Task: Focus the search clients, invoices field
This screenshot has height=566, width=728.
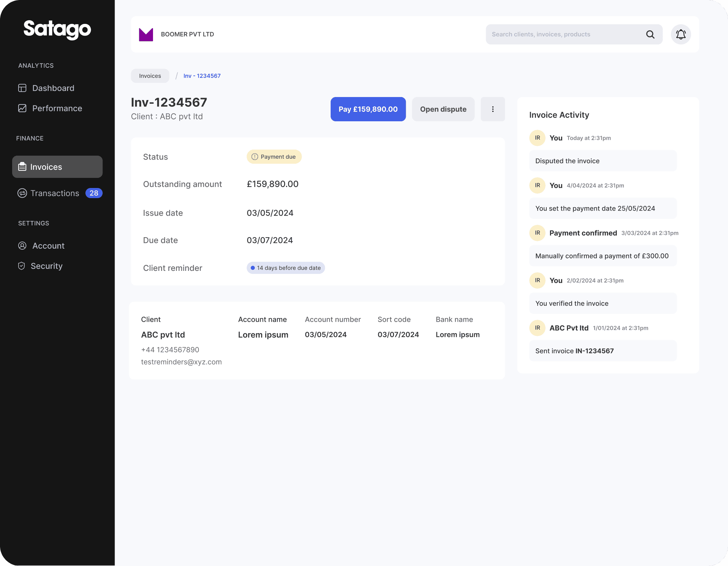Action: [563, 34]
